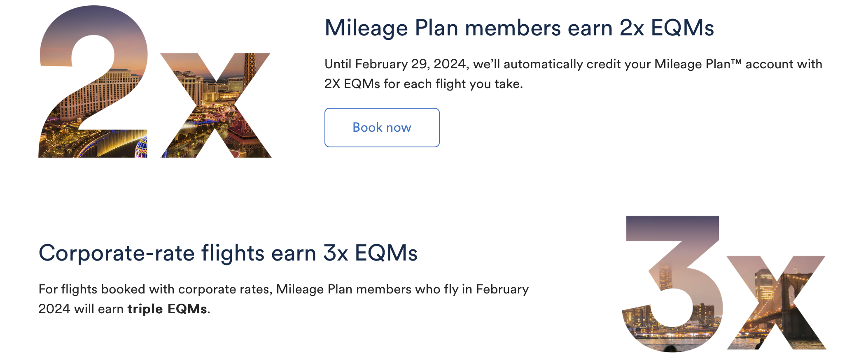Click the purple sky at top of numeral 3

pyautogui.click(x=672, y=228)
